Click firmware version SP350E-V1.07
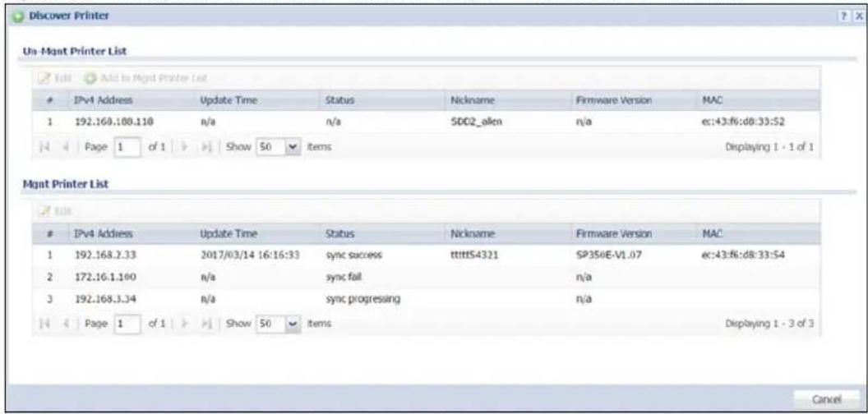Viewport: 868px width, 414px height. point(607,255)
